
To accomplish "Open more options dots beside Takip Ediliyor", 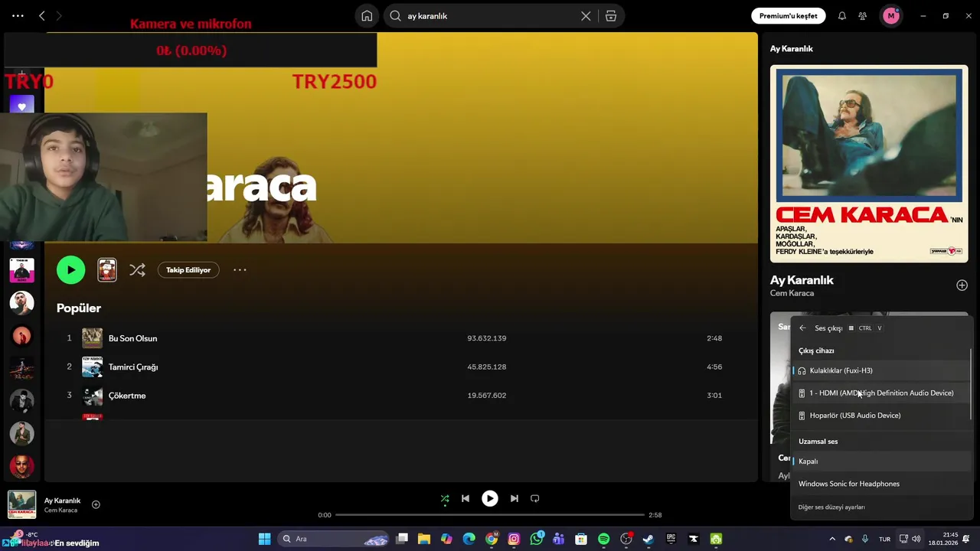I will [x=240, y=269].
